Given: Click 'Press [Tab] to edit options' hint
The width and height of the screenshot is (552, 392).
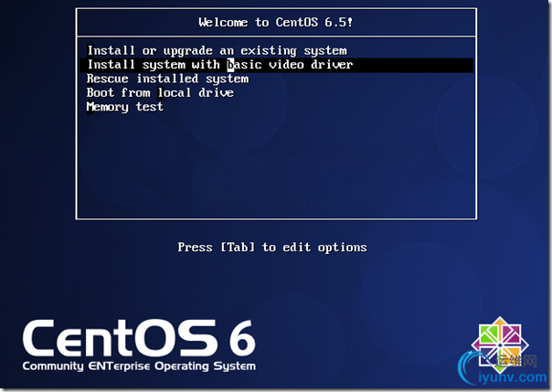Looking at the screenshot, I should pos(272,248).
